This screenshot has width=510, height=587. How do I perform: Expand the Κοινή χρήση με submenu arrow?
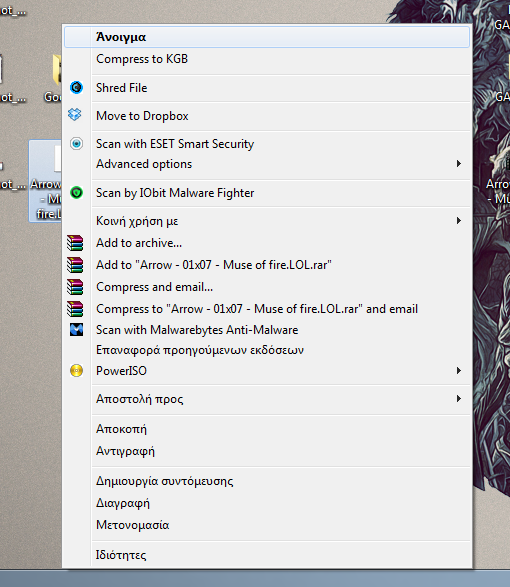coord(459,220)
